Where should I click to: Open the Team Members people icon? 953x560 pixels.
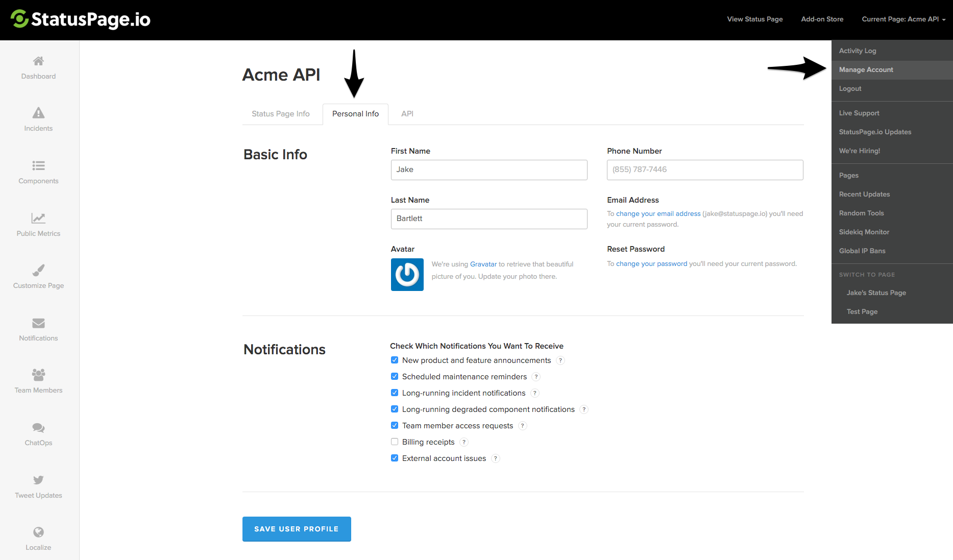(x=38, y=375)
